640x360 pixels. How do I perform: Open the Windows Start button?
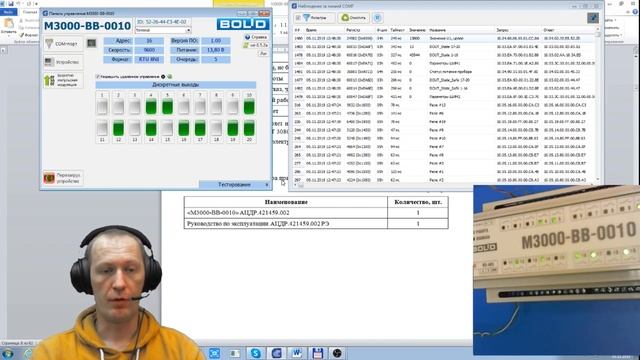(7, 353)
